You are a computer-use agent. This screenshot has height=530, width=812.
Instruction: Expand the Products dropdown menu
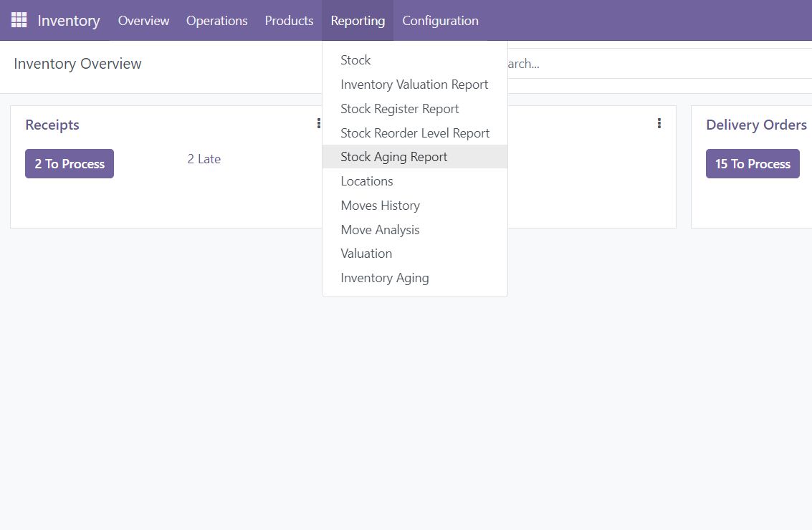click(289, 21)
